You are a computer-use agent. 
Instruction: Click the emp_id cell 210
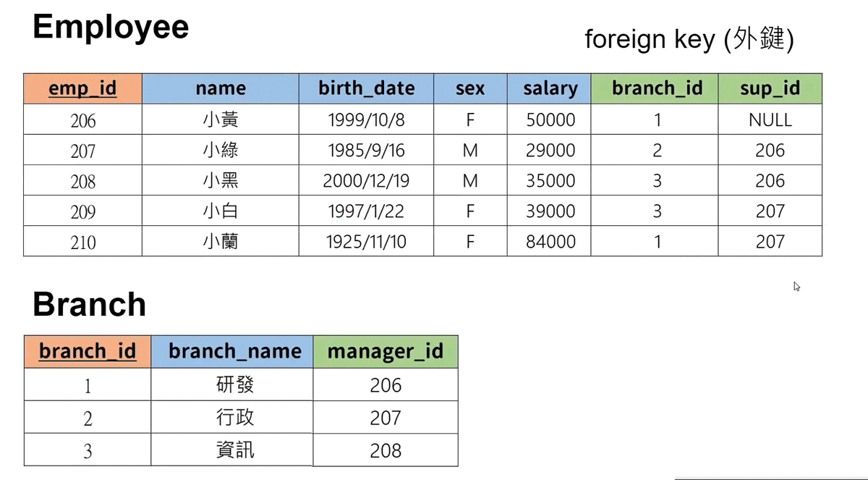(82, 241)
